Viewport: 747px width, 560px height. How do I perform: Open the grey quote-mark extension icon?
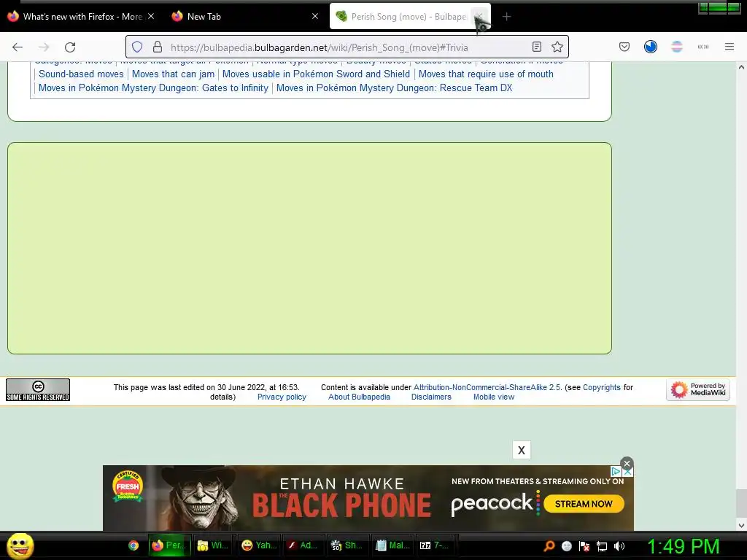703,47
